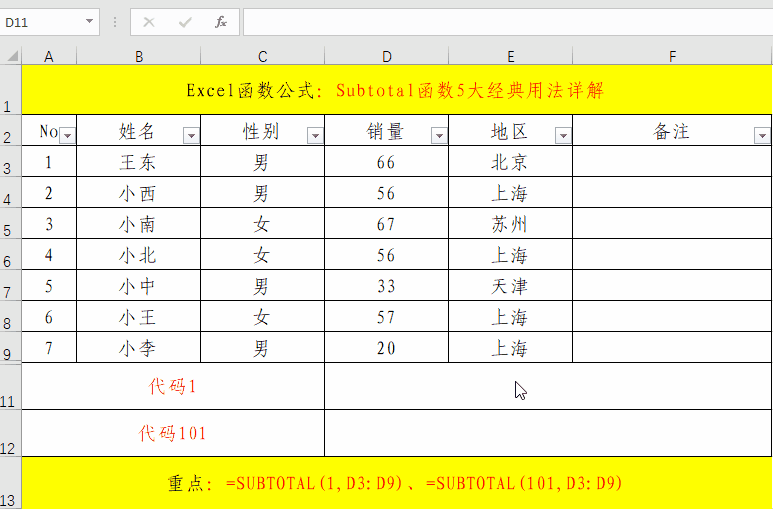The width and height of the screenshot is (773, 509).
Task: Open the 销量 column filter dropdown
Action: point(439,135)
